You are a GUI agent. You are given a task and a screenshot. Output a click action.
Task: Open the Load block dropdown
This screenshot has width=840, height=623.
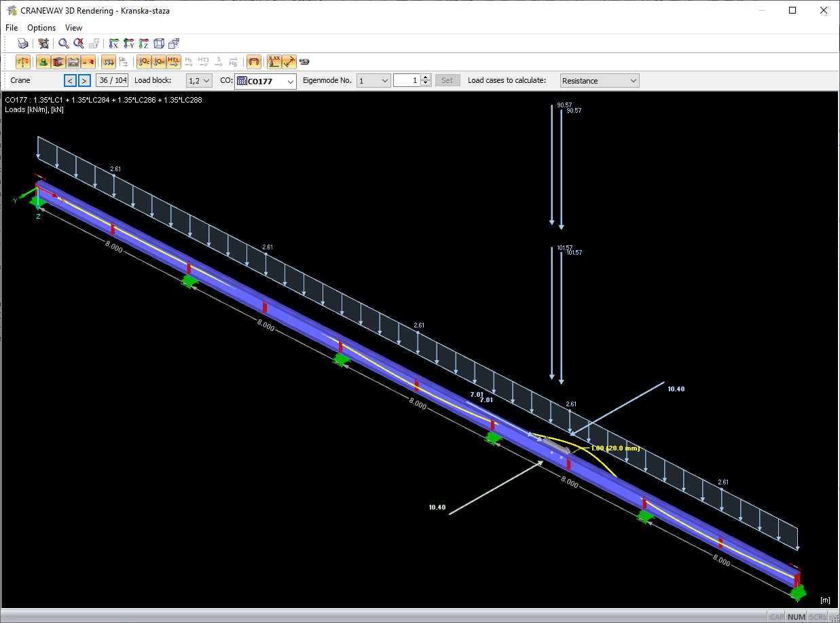198,80
